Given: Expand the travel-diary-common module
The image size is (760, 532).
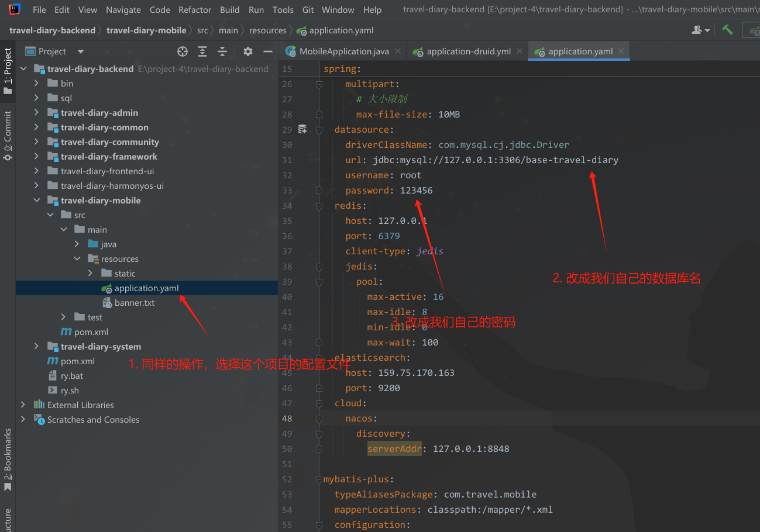Looking at the screenshot, I should pyautogui.click(x=36, y=127).
